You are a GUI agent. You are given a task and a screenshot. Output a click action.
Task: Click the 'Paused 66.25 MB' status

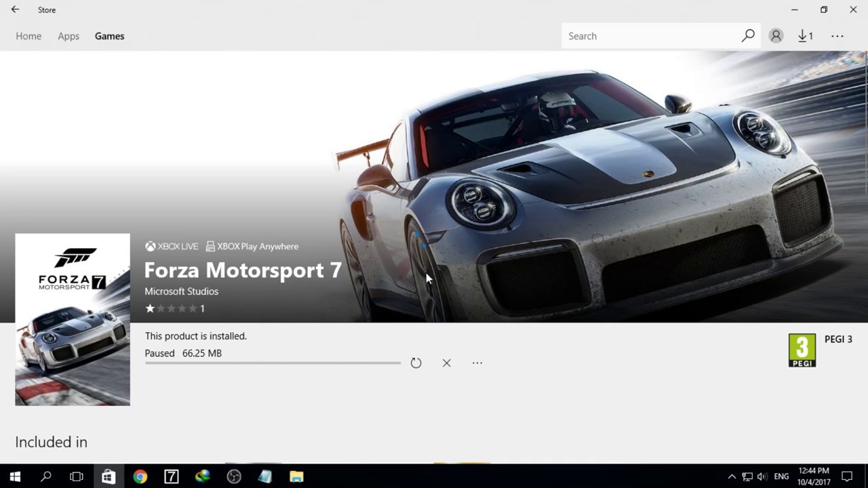183,353
